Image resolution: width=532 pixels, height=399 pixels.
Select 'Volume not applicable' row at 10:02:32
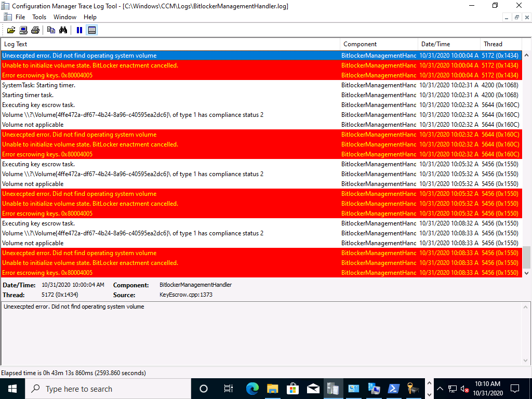[x=262, y=125]
